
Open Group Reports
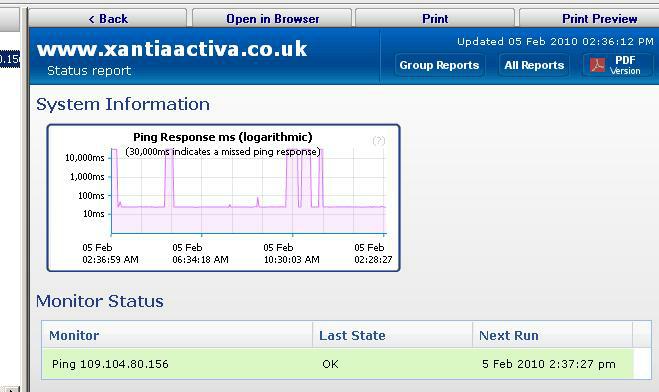(x=439, y=65)
